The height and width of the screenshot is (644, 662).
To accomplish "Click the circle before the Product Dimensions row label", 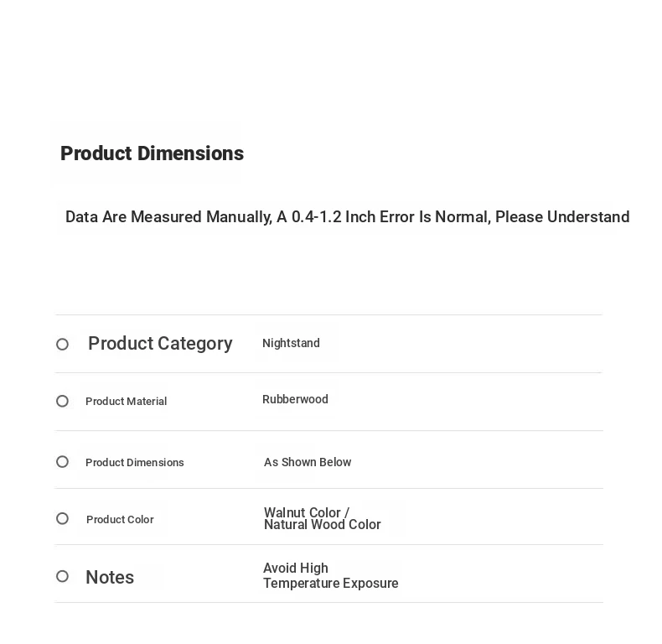I will pyautogui.click(x=63, y=462).
